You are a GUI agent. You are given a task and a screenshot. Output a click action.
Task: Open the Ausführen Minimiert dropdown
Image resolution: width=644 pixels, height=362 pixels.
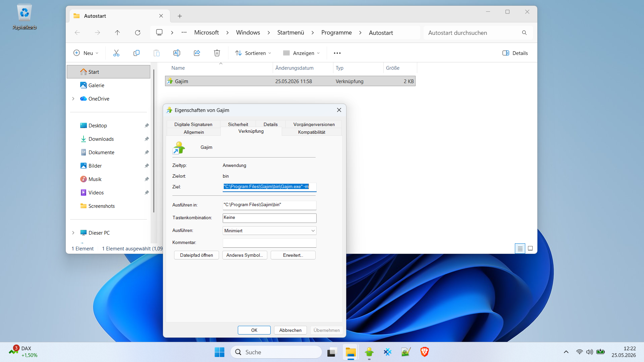coord(269,231)
